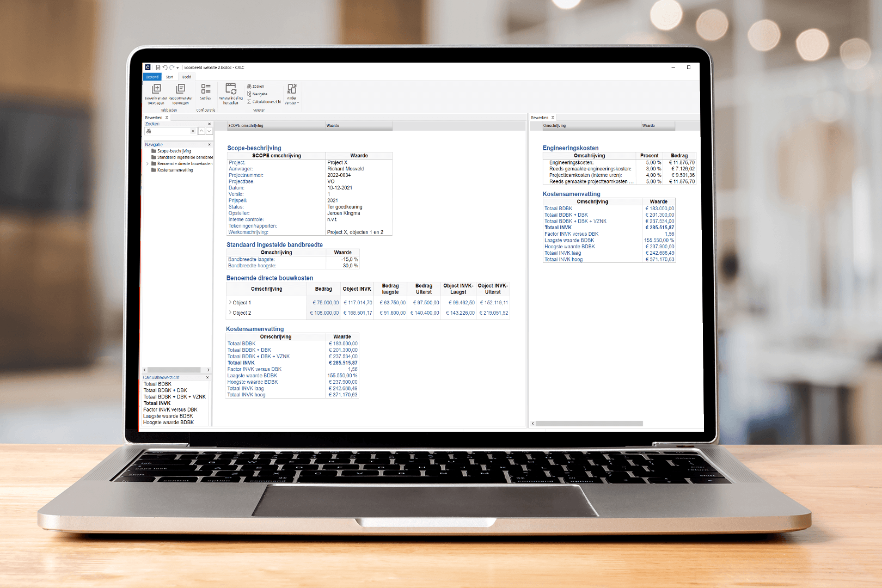
Task: Close the Navigatie side panel
Action: [209, 145]
